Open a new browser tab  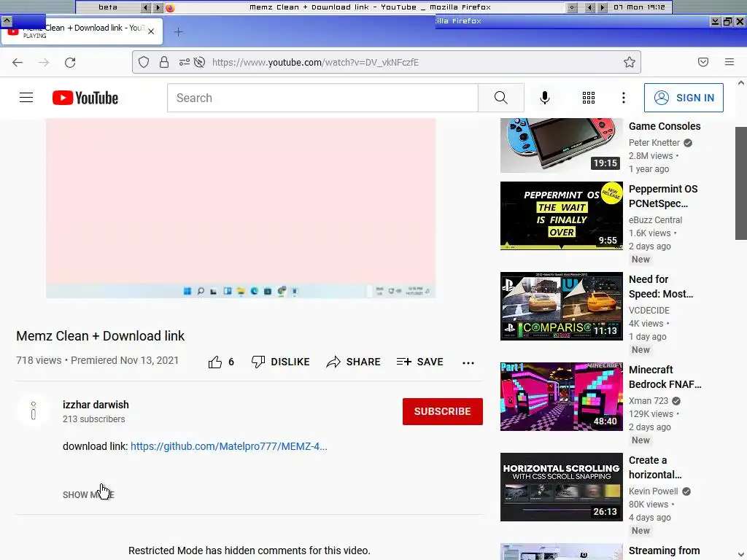pyautogui.click(x=178, y=32)
